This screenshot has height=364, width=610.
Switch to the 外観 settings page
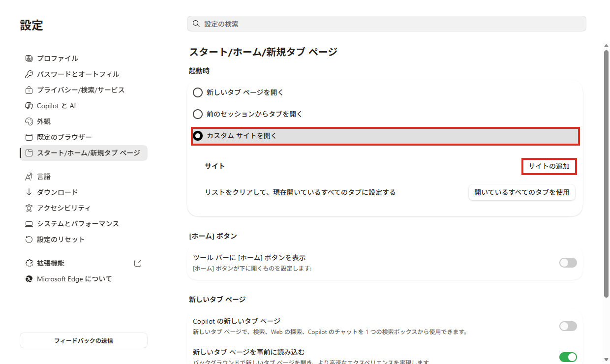(84, 121)
